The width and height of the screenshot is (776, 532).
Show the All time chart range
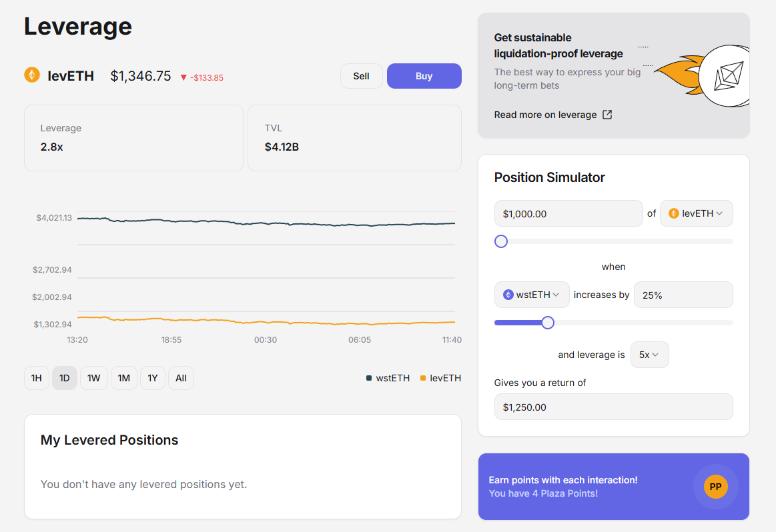pos(181,378)
